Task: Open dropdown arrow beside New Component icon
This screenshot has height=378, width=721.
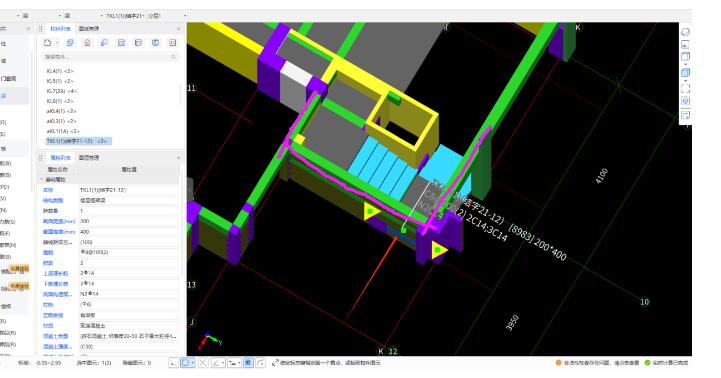Action: pos(57,43)
